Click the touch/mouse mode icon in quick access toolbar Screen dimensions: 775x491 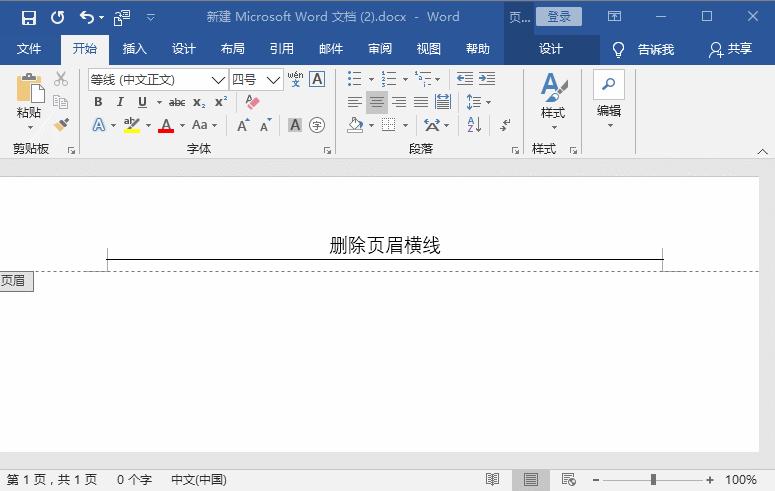[x=122, y=18]
